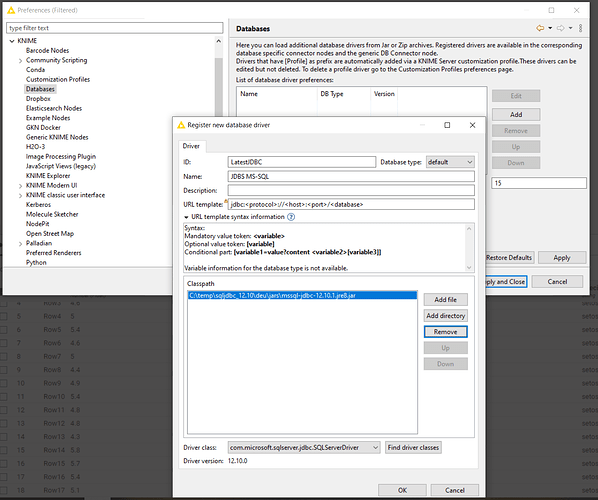598x500 pixels.
Task: Select JavaScript Views (legacy) tree item
Action: pyautogui.click(x=61, y=166)
